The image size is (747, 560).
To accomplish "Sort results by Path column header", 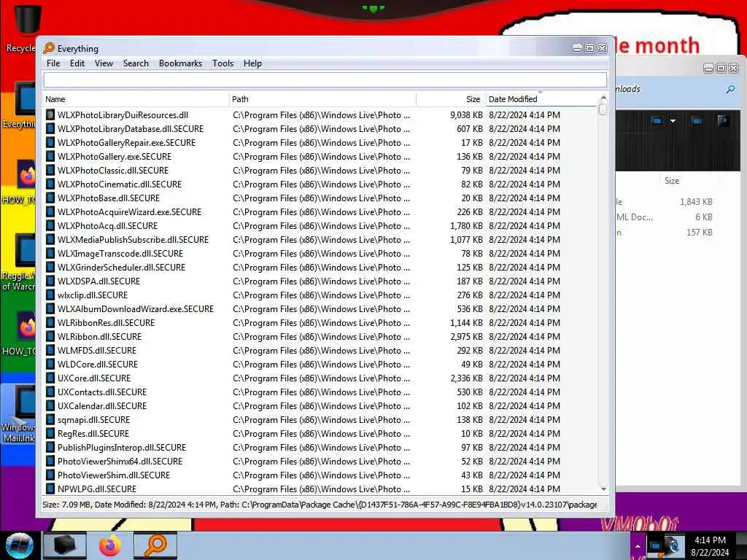I will coord(322,99).
